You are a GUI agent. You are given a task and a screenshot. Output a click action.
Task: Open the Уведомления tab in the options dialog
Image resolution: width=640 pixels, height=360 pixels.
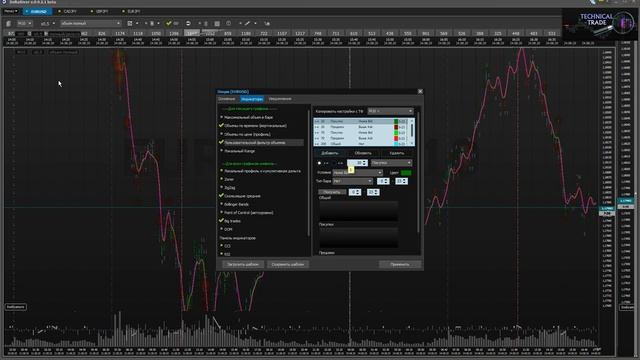[x=280, y=99]
